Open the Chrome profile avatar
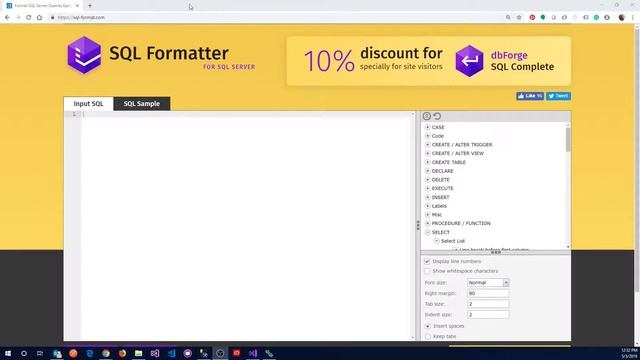The height and width of the screenshot is (360, 640). pyautogui.click(x=622, y=18)
